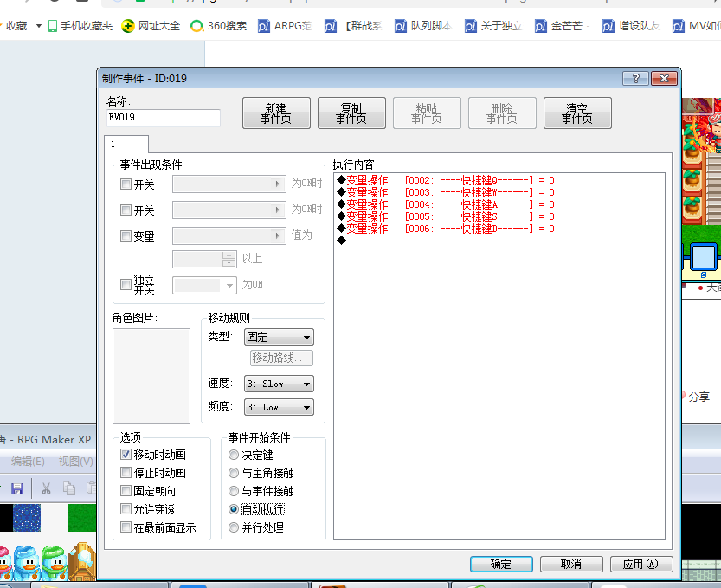Click RPG Maker XP save icon
Screen dimensions: 721x588
(x=17, y=488)
